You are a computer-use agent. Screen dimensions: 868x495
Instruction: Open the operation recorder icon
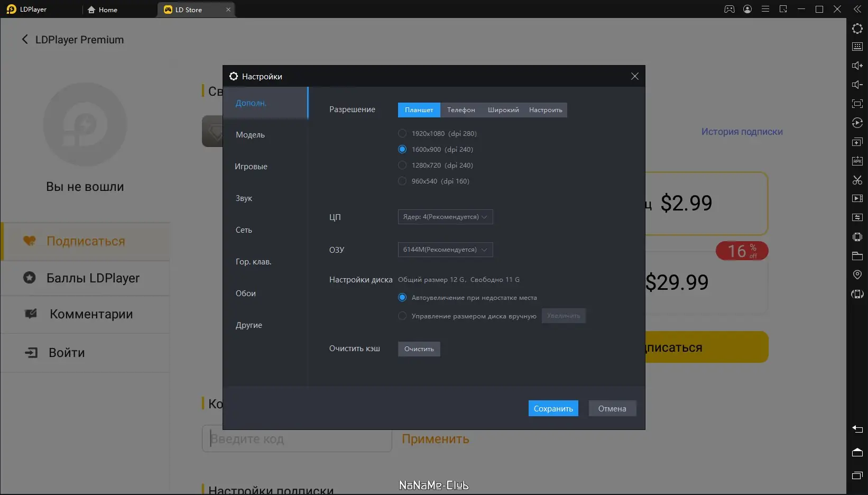(x=857, y=123)
